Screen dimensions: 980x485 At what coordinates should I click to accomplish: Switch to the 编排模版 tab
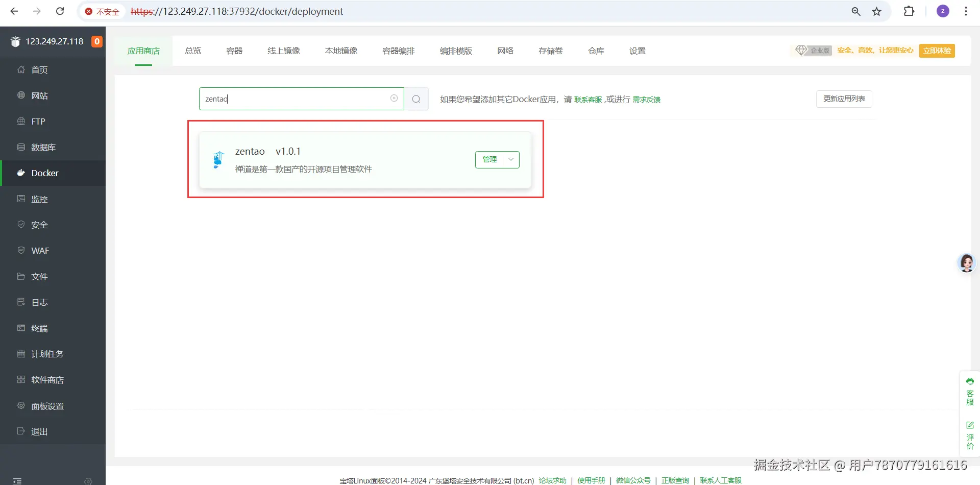[456, 51]
